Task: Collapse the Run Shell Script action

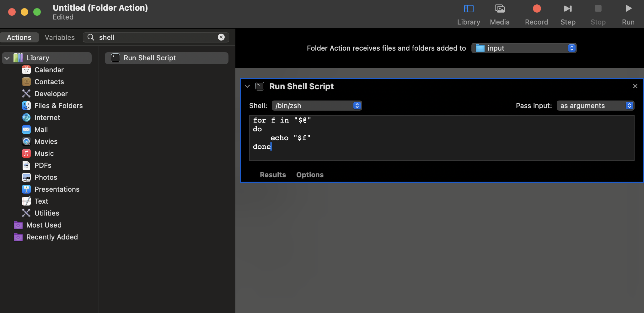Action: click(247, 86)
